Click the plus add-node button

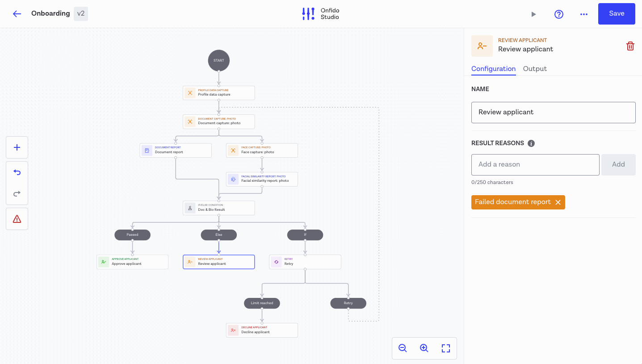click(x=17, y=147)
